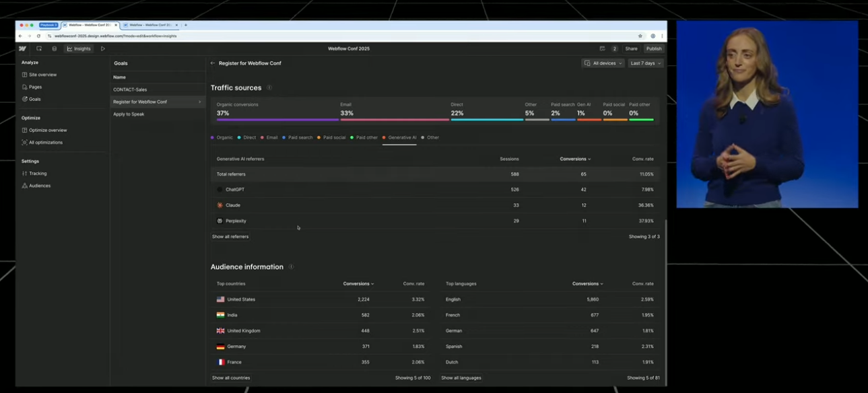
Task: Select the Paid search traffic tab
Action: tap(298, 137)
